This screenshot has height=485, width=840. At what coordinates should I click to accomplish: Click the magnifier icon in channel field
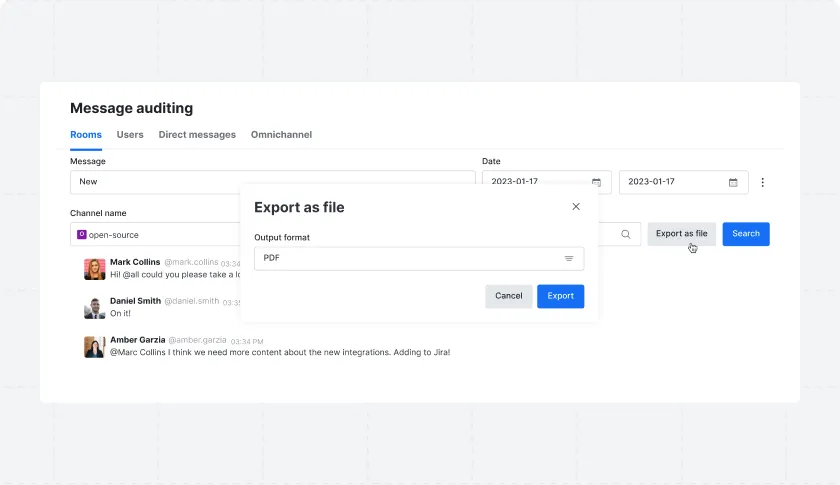[x=626, y=234]
